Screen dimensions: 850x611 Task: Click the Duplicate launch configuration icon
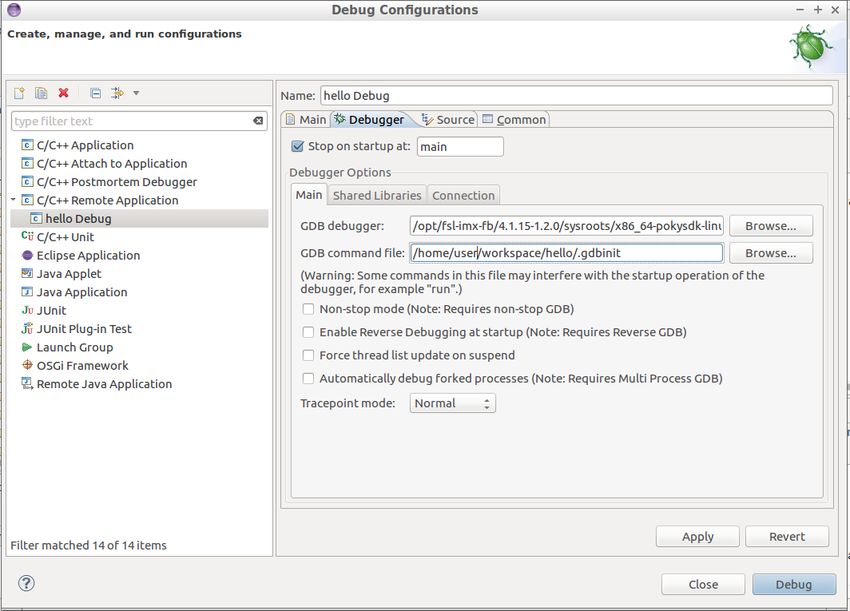point(41,93)
